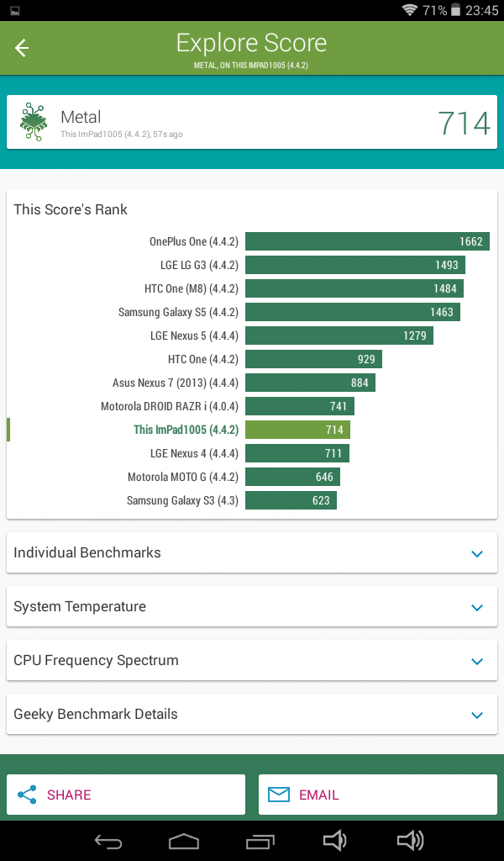The width and height of the screenshot is (504, 861).
Task: Expand Geeky Benchmark Details section
Action: [x=252, y=714]
